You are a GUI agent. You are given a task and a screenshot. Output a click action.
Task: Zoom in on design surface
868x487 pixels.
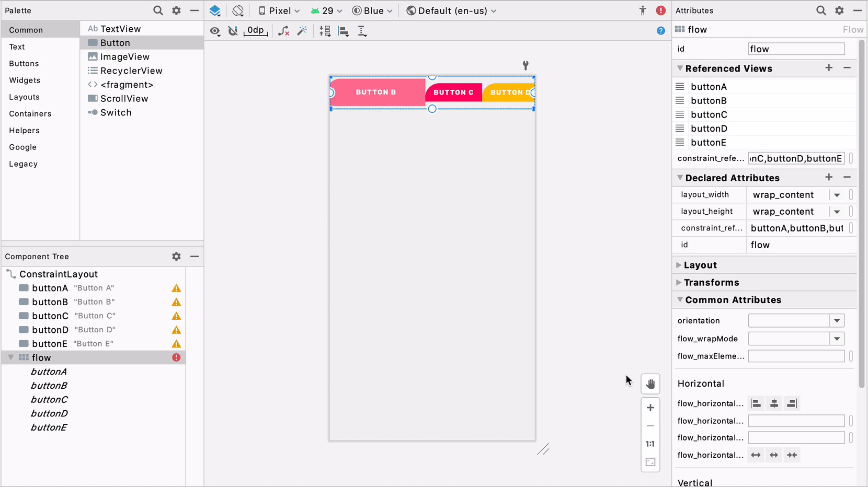[x=650, y=408]
